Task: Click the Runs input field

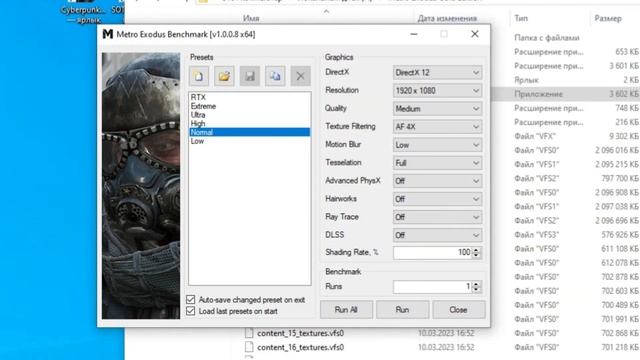Action: (x=432, y=287)
